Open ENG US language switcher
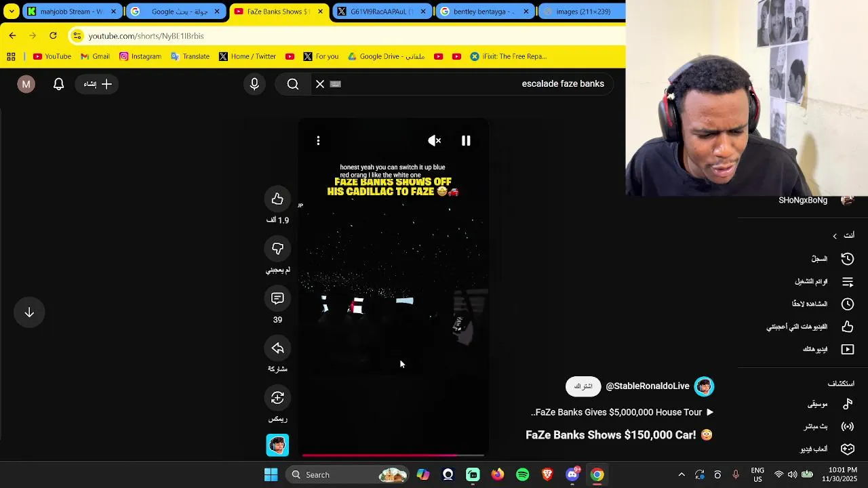The image size is (868, 488). (757, 474)
